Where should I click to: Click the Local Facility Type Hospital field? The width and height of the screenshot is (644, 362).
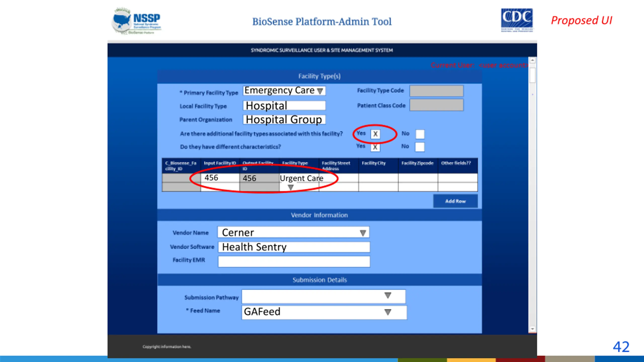[284, 106]
